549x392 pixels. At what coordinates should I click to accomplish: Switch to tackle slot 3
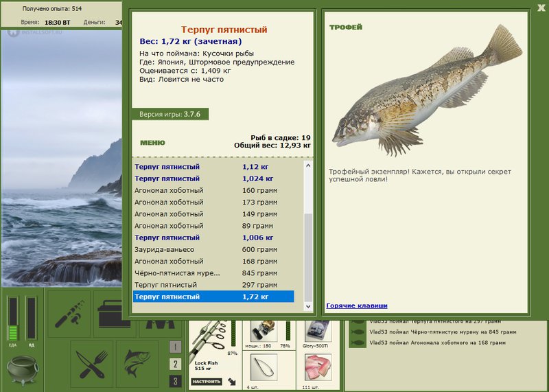(x=176, y=381)
